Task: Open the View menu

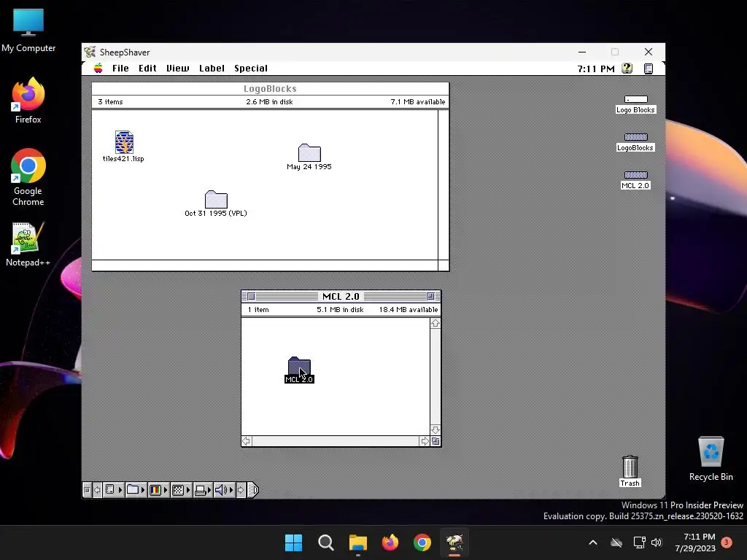Action: [x=178, y=68]
